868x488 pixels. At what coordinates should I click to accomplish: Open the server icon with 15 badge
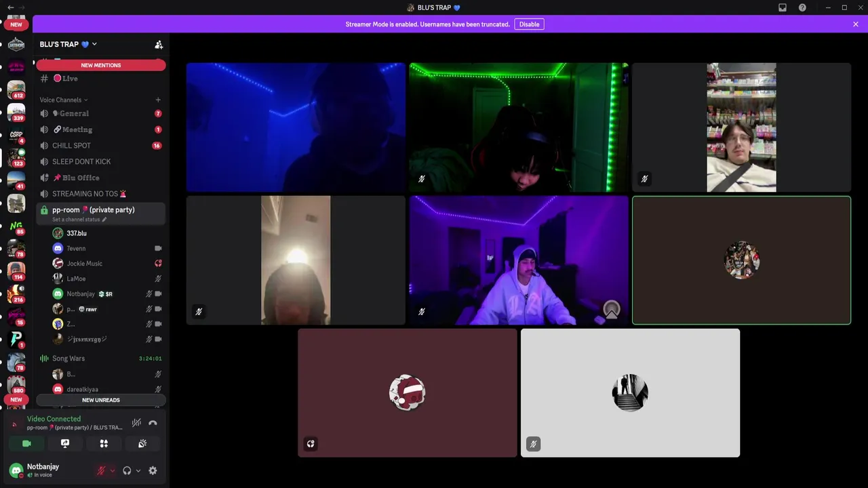tap(16, 317)
